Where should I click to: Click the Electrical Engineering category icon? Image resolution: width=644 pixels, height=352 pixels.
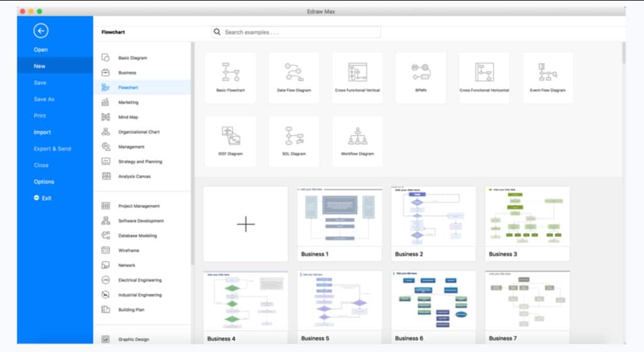coord(106,280)
